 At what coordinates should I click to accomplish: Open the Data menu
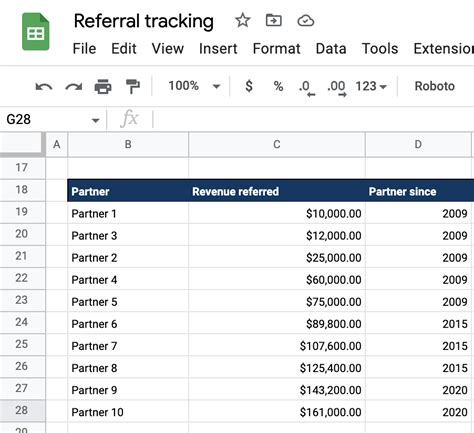331,49
